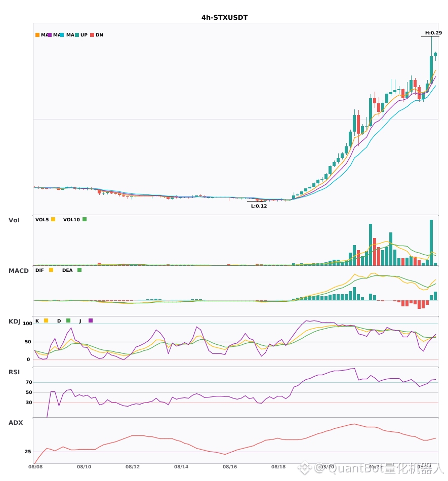The height and width of the screenshot is (481, 448).
Task: Click the DEA legend text
Action: [67, 270]
